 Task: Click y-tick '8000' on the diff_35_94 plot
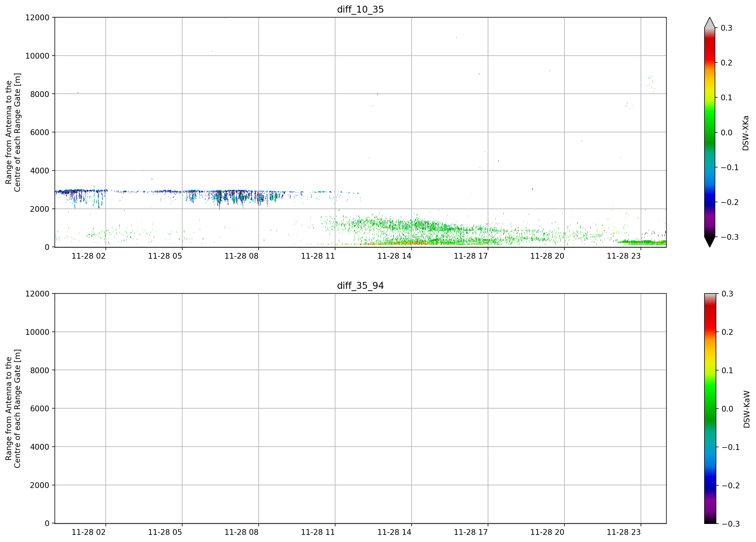tap(40, 370)
